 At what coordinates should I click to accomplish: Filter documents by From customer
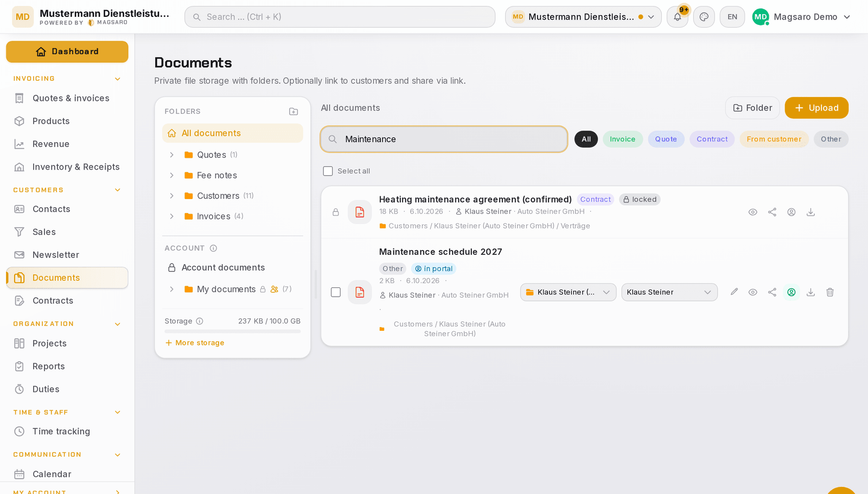(774, 139)
